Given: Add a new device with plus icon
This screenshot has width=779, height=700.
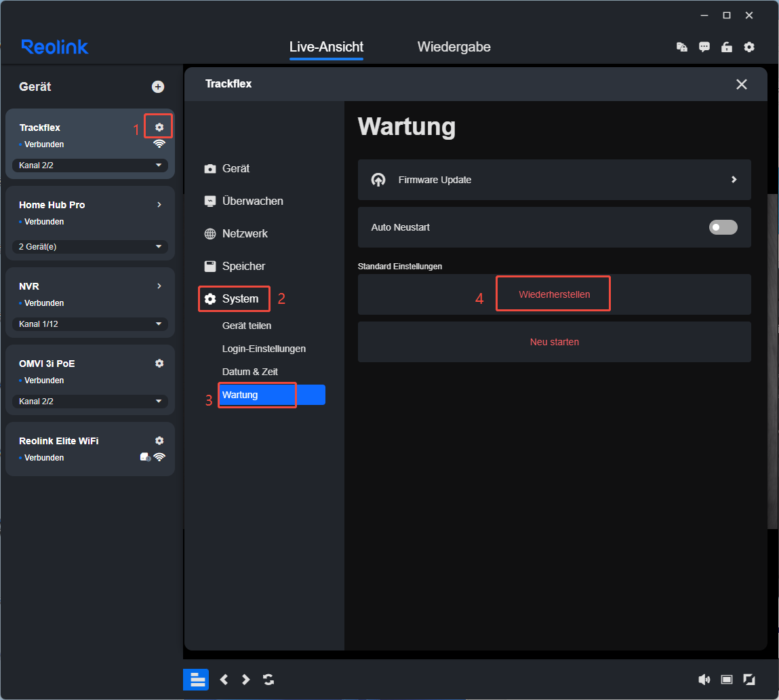Looking at the screenshot, I should [x=158, y=87].
